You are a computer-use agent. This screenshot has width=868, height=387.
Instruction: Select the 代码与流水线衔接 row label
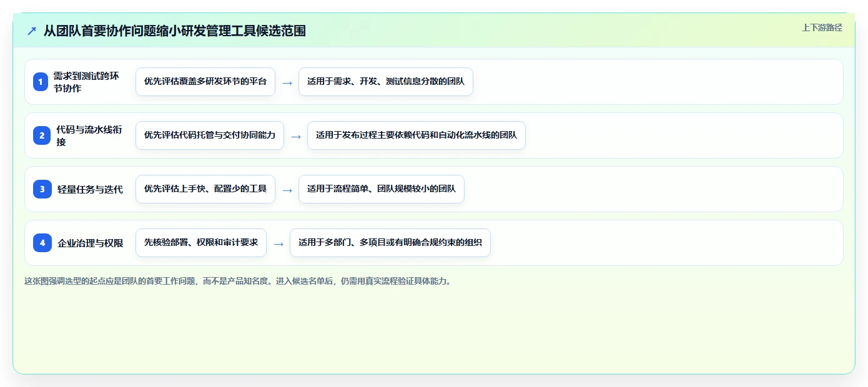pyautogui.click(x=89, y=135)
